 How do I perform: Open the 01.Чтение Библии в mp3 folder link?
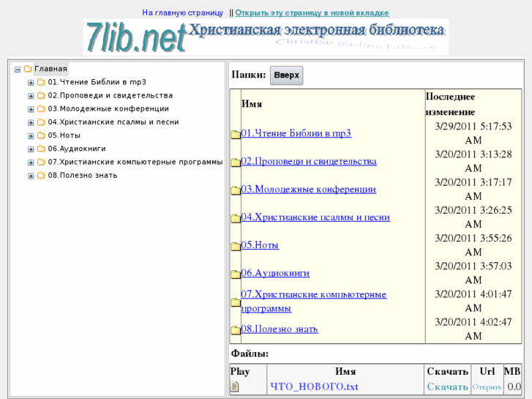[296, 133]
